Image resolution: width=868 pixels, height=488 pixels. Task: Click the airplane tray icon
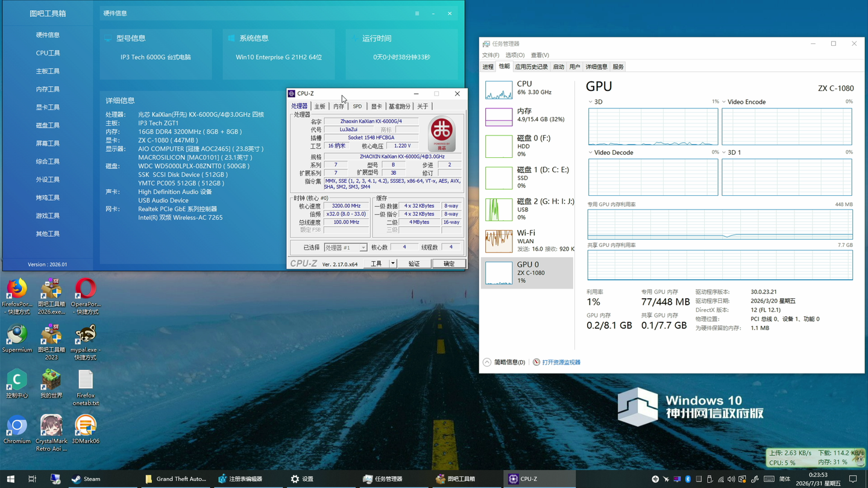click(666, 479)
